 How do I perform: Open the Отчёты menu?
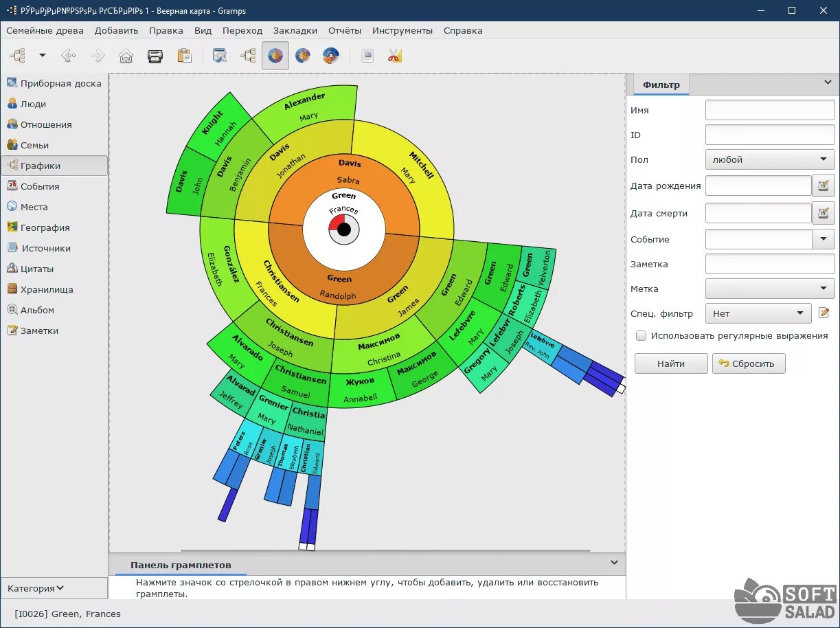(x=345, y=30)
